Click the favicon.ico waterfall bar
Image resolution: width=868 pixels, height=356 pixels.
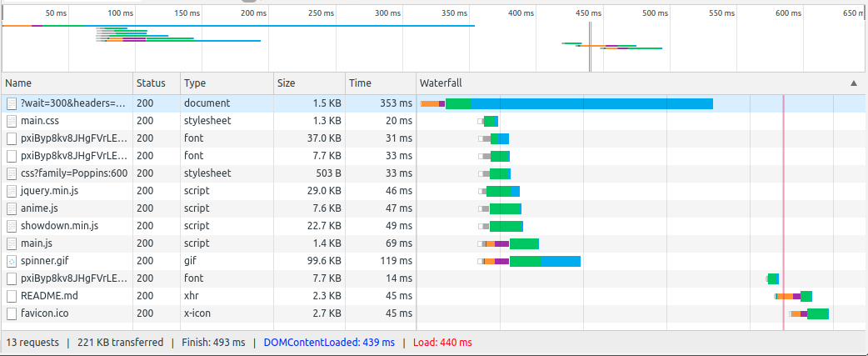click(808, 314)
